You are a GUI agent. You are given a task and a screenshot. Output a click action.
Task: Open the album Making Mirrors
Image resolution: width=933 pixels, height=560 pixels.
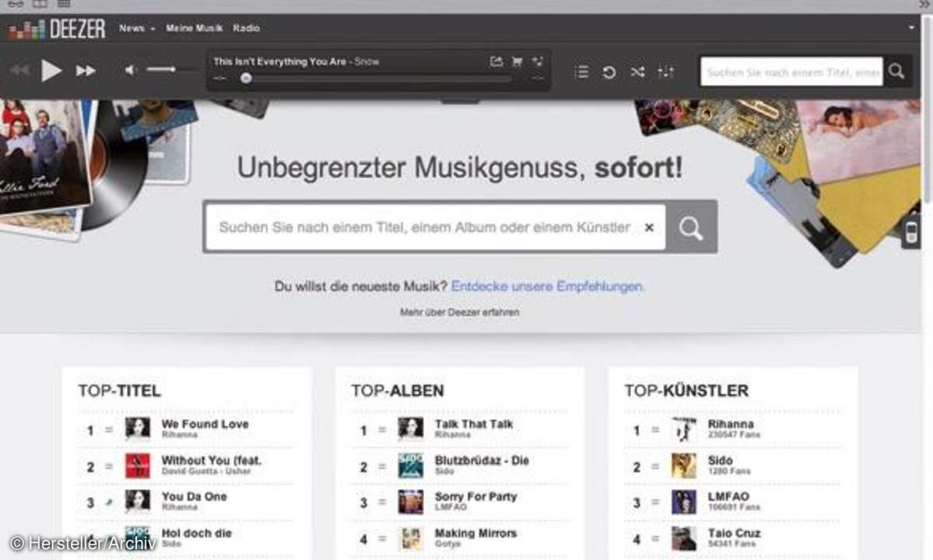[475, 534]
